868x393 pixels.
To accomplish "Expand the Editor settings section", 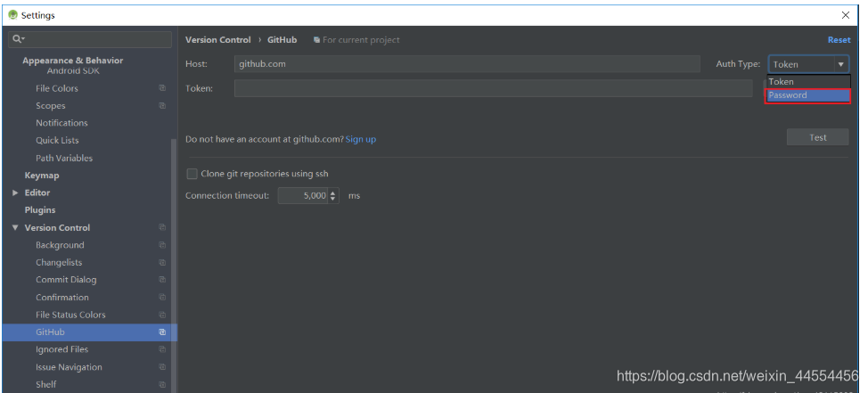I will 15,192.
